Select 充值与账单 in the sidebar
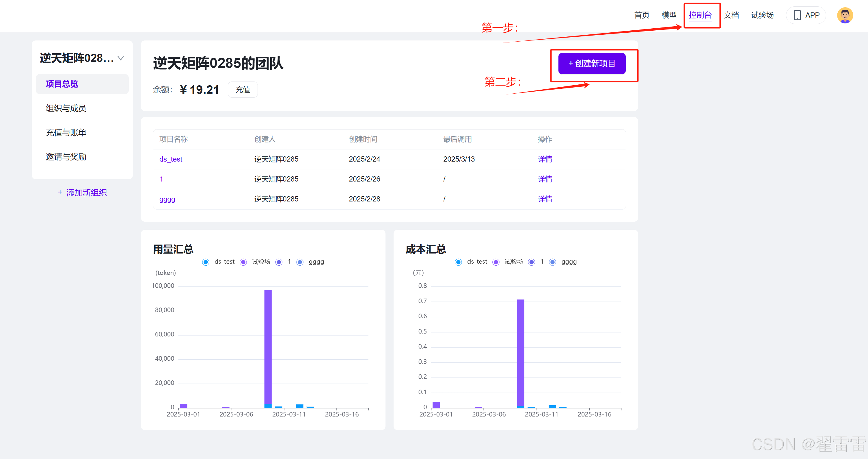The width and height of the screenshot is (868, 459). (66, 133)
